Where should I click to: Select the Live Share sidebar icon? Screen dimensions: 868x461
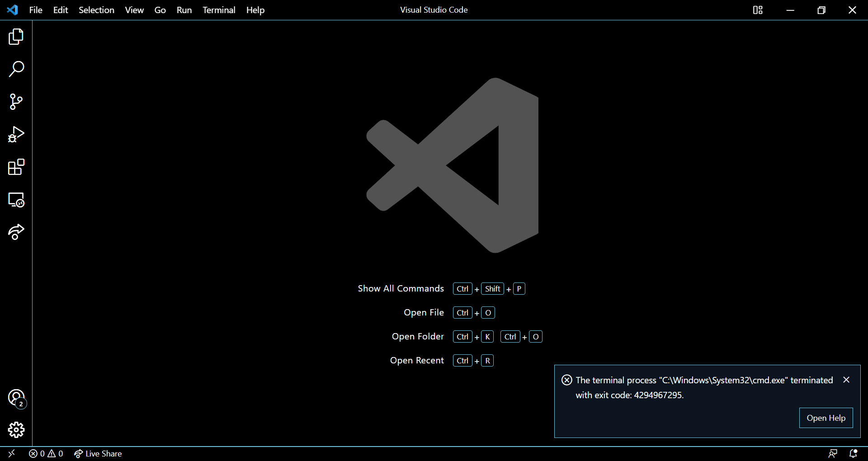pos(16,232)
